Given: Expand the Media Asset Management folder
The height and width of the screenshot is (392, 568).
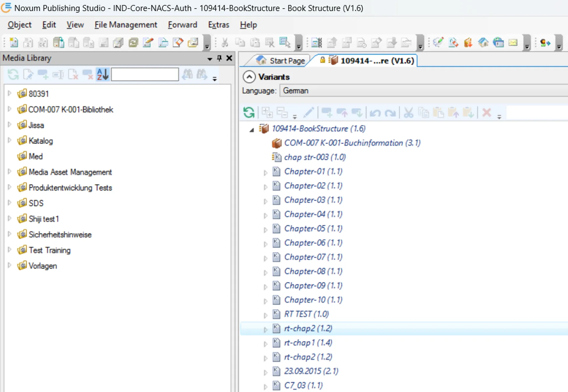Looking at the screenshot, I should click(x=9, y=172).
